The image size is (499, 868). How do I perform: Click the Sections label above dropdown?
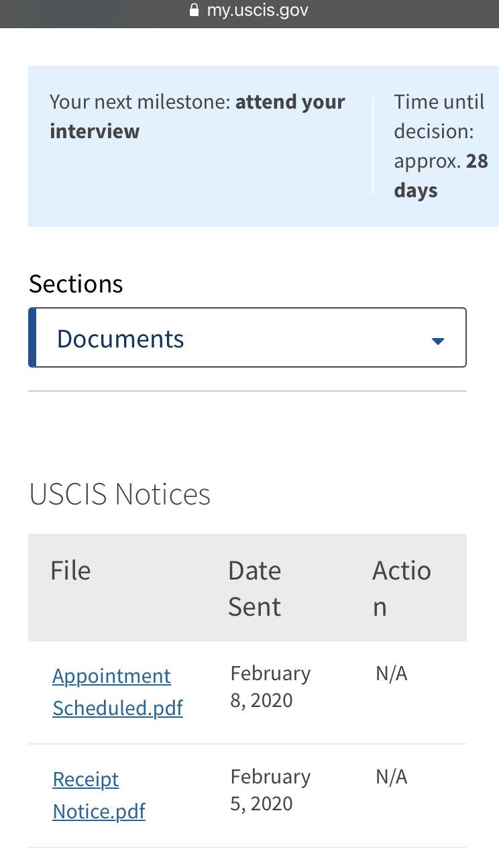pyautogui.click(x=76, y=284)
